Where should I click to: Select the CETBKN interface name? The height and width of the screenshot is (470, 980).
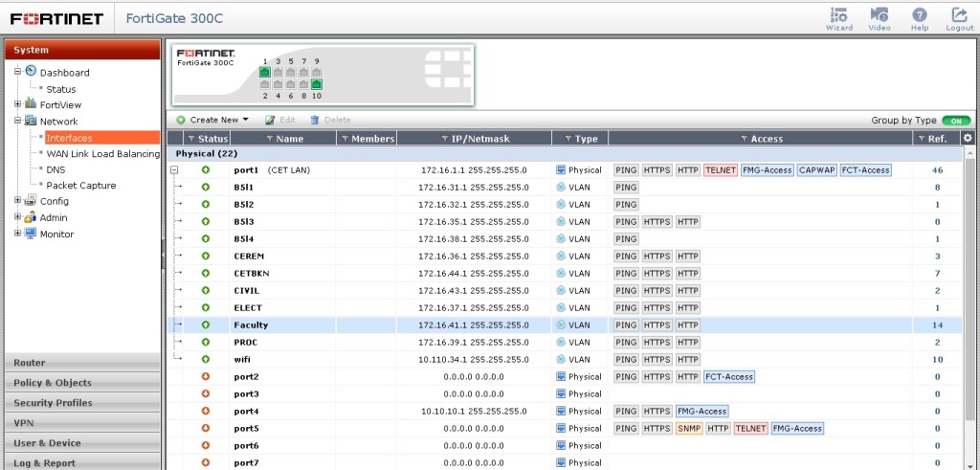pos(252,274)
